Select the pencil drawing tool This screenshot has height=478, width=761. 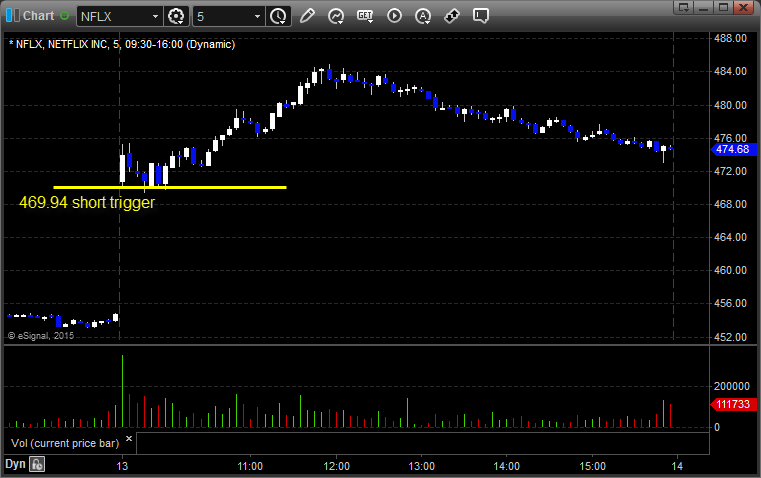(x=307, y=16)
